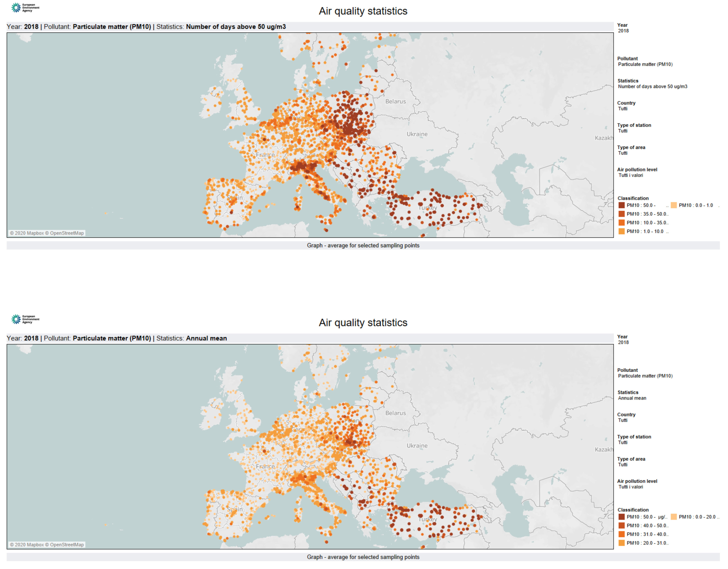The height and width of the screenshot is (569, 728).
Task: Open the 'Number of days above 50 ug/m3' Statistics filter
Action: [x=652, y=86]
